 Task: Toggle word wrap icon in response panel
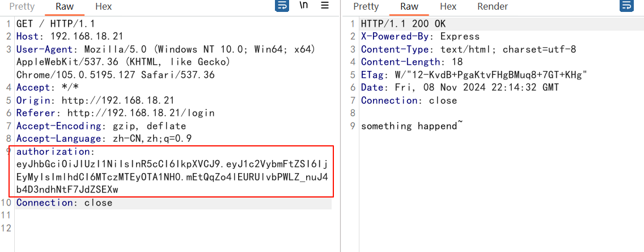click(626, 6)
